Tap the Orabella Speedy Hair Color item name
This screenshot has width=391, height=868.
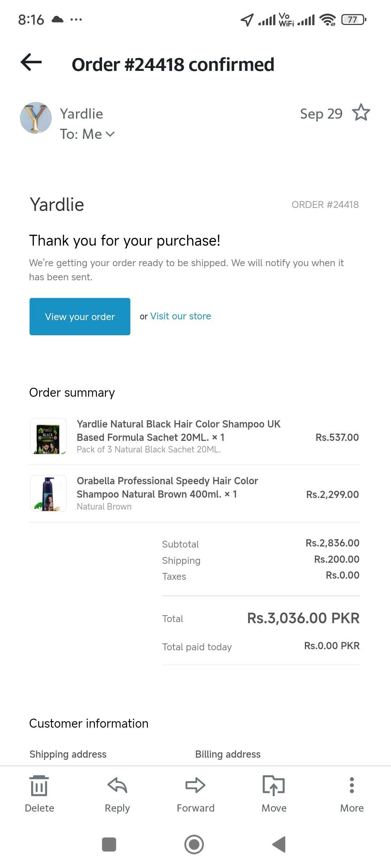pos(167,487)
